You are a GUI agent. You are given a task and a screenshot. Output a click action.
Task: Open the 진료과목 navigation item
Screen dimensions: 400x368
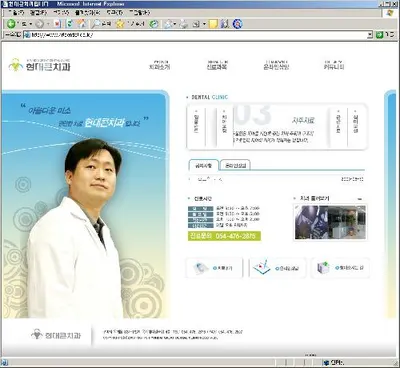217,65
